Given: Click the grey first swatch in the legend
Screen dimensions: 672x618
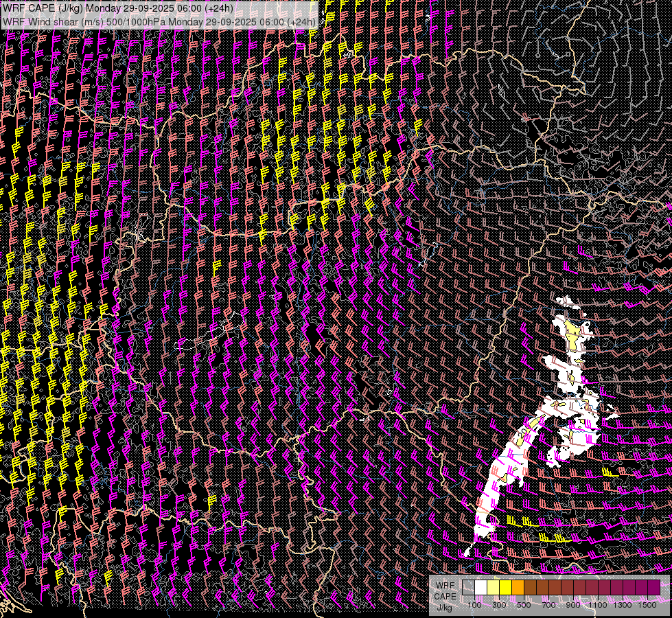Looking at the screenshot, I should click(x=468, y=588).
